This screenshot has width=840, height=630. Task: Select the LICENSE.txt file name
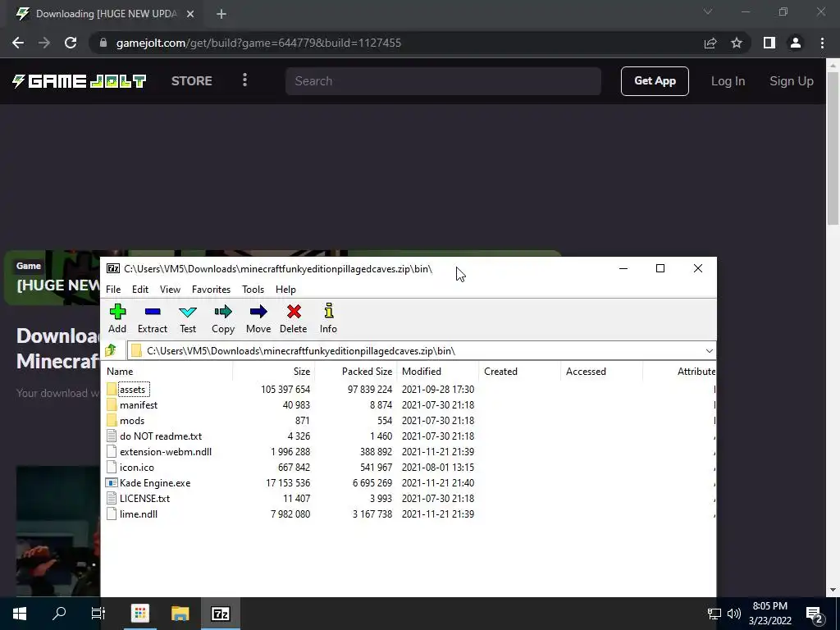click(x=144, y=498)
